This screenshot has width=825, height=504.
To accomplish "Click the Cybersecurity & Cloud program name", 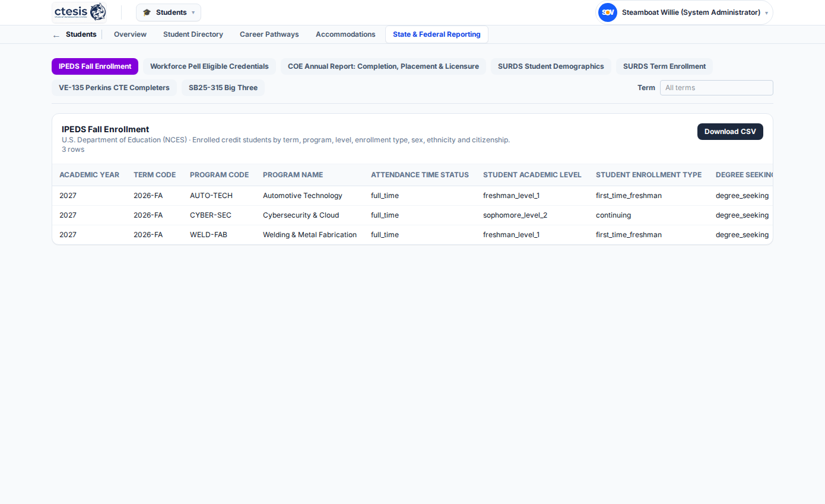I will coord(301,215).
